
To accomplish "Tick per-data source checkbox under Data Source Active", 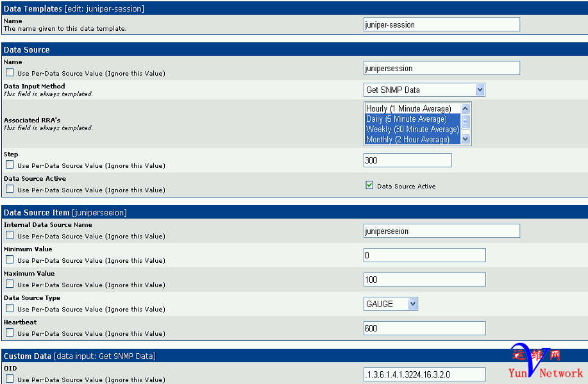I will tap(10, 189).
